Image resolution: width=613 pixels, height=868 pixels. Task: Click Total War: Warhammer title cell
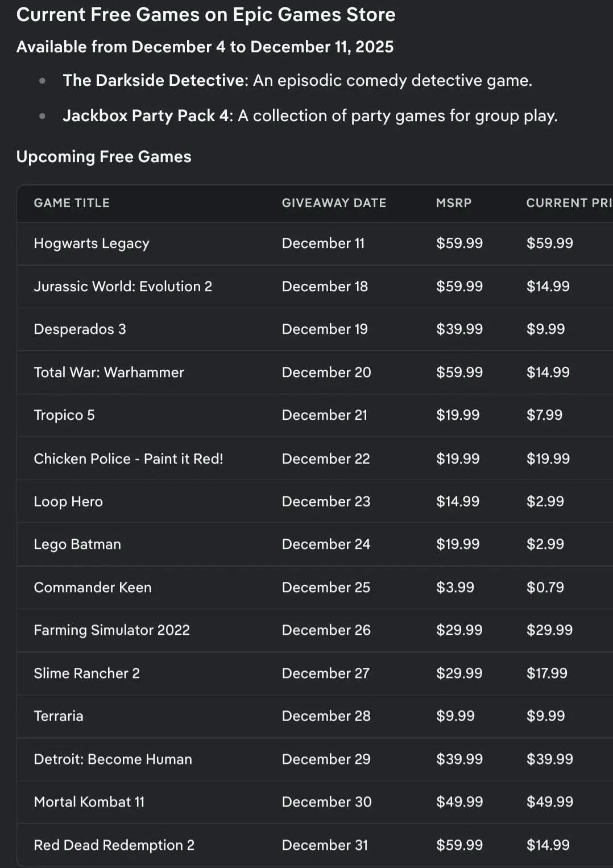point(109,373)
